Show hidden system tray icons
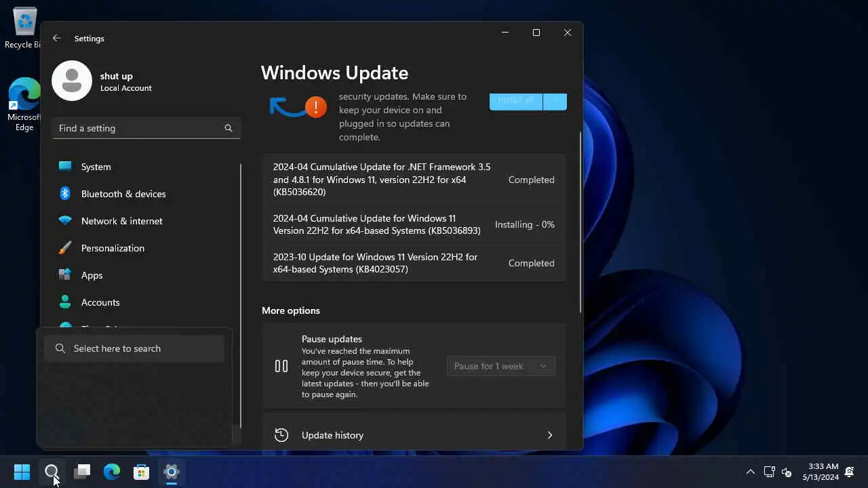 [x=750, y=472]
